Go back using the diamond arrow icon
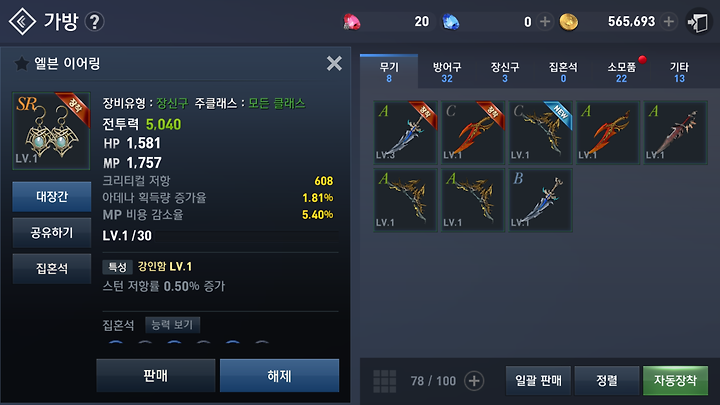 [x=22, y=22]
